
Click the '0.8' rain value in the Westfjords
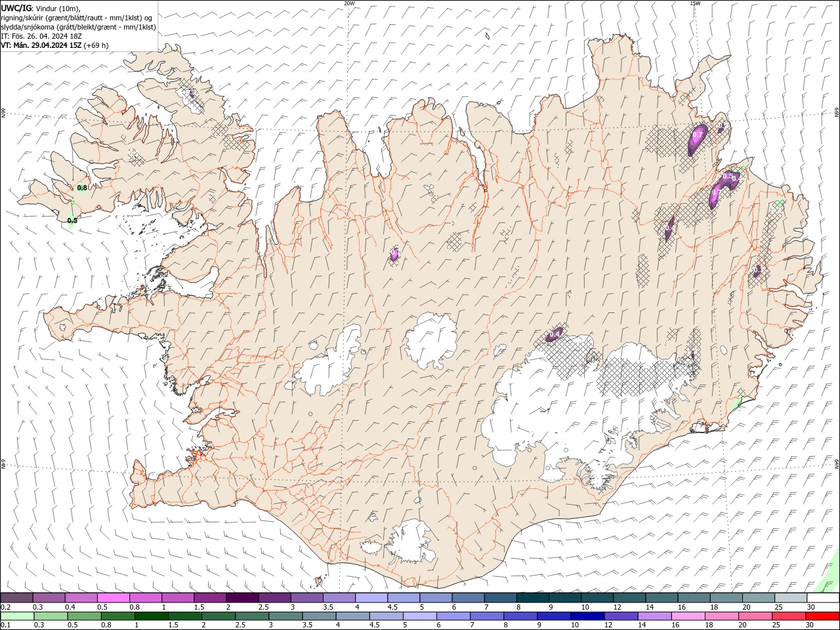(82, 188)
